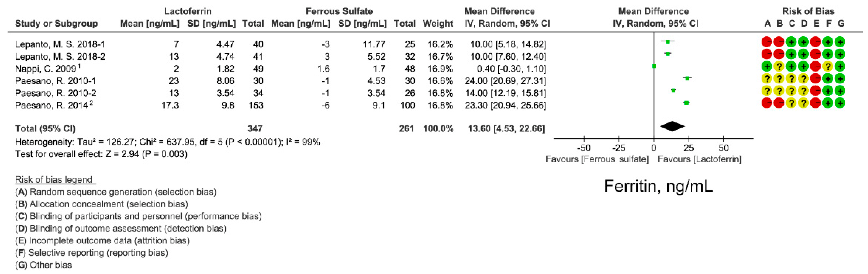Click green column C icon for Lepanto 2018-2

click(x=791, y=54)
